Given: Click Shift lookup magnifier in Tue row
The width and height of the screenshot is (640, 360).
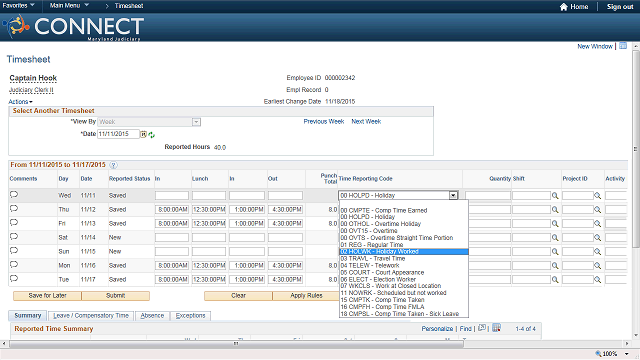Looking at the screenshot, I should [x=555, y=280].
